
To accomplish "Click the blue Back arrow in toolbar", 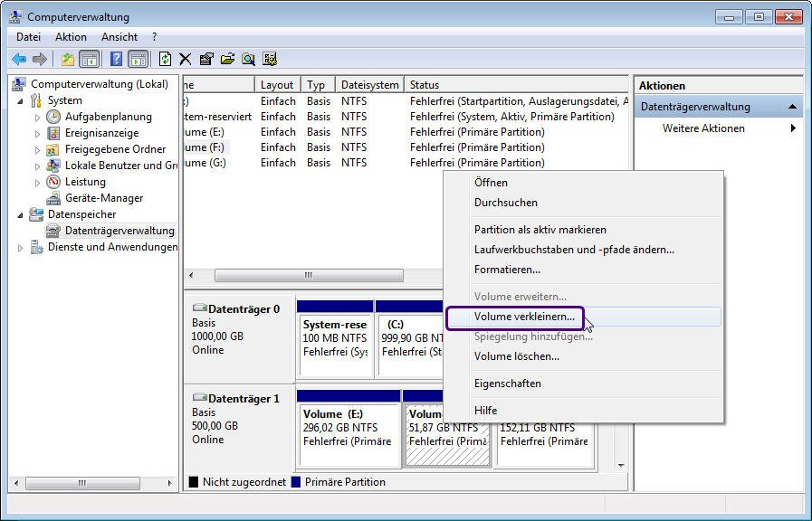I will coord(19,59).
